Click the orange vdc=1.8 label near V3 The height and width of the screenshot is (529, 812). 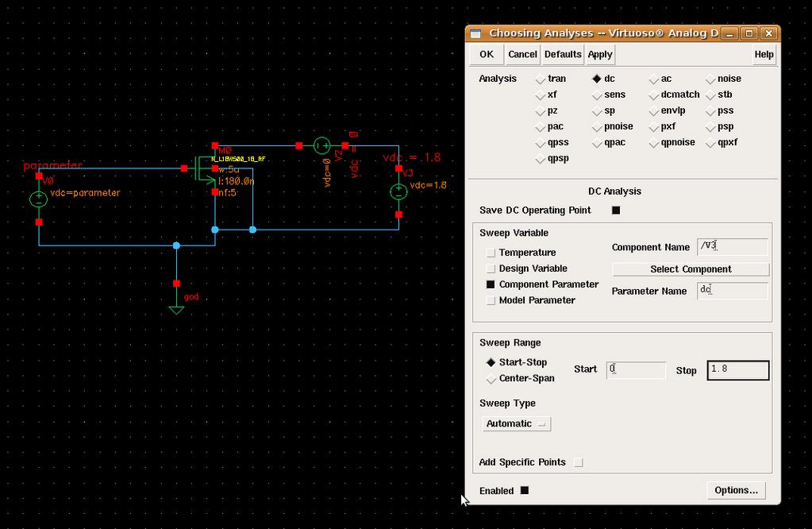point(429,185)
